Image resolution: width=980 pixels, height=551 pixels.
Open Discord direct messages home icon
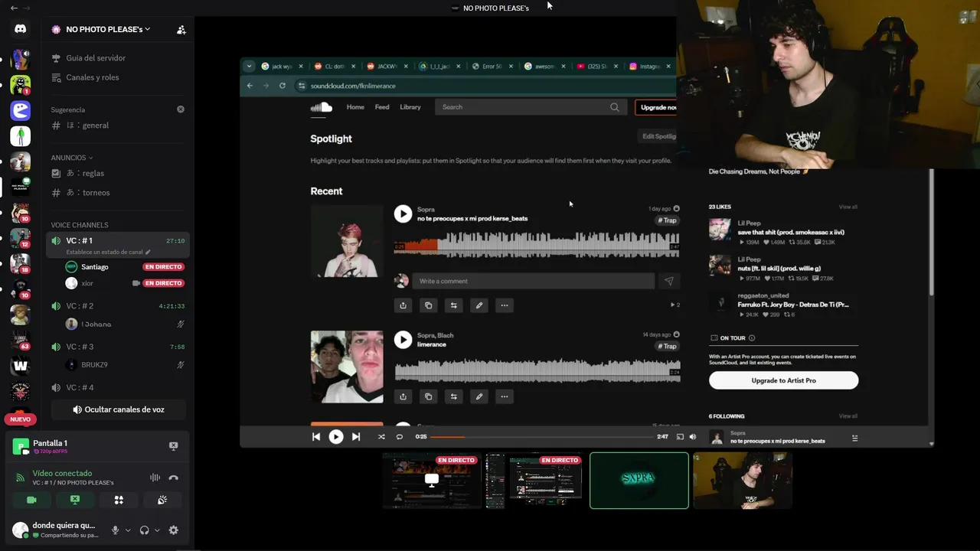20,29
